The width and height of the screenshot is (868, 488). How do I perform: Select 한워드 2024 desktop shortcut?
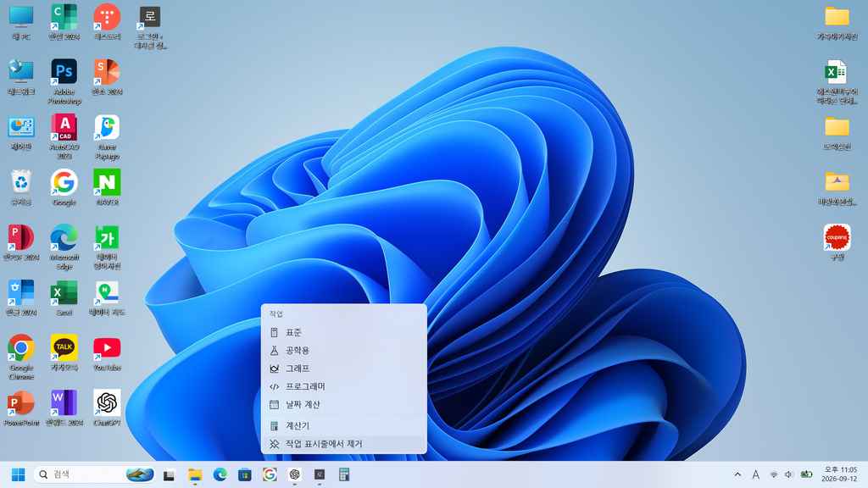point(64,408)
